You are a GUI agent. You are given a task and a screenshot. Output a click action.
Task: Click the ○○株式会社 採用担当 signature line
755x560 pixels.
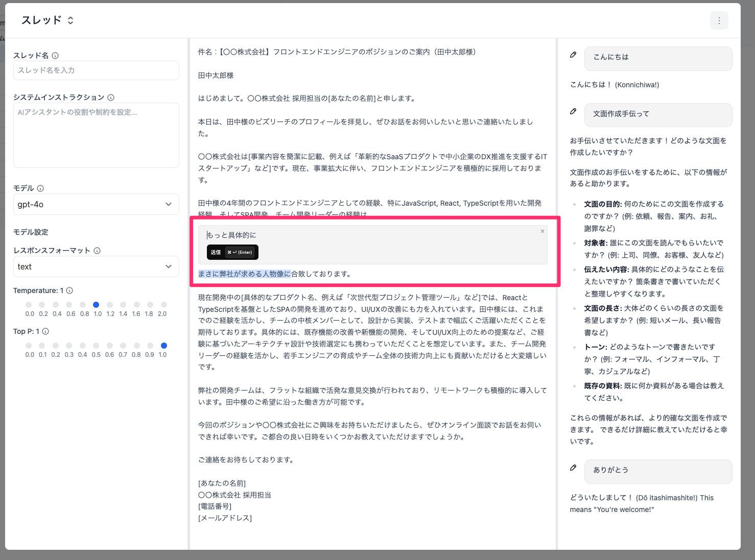tap(235, 495)
